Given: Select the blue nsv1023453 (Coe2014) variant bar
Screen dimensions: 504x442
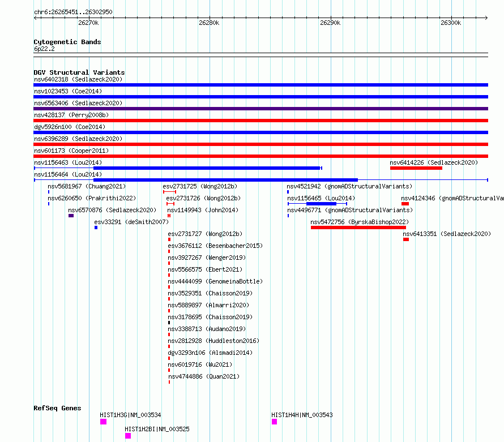Looking at the screenshot, I should point(260,97).
